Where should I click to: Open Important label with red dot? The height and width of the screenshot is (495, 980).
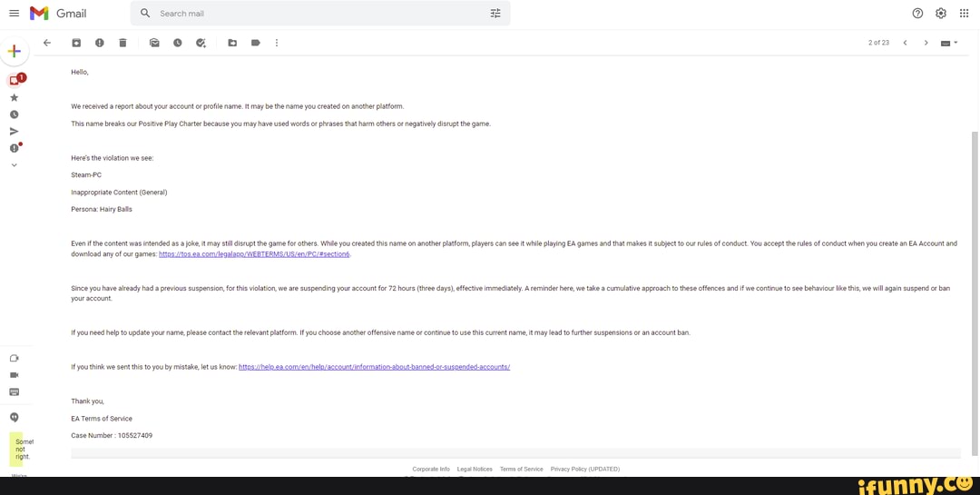[x=15, y=148]
